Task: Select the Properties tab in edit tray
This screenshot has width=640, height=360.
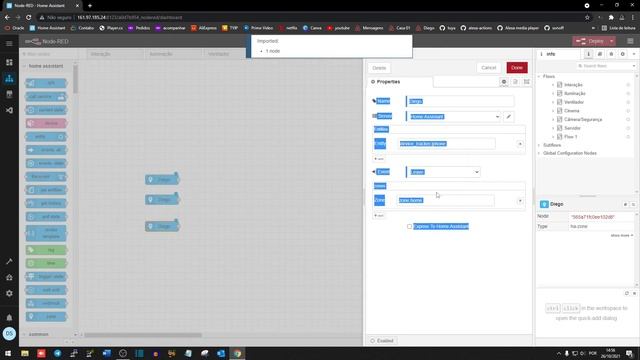Action: (400, 82)
